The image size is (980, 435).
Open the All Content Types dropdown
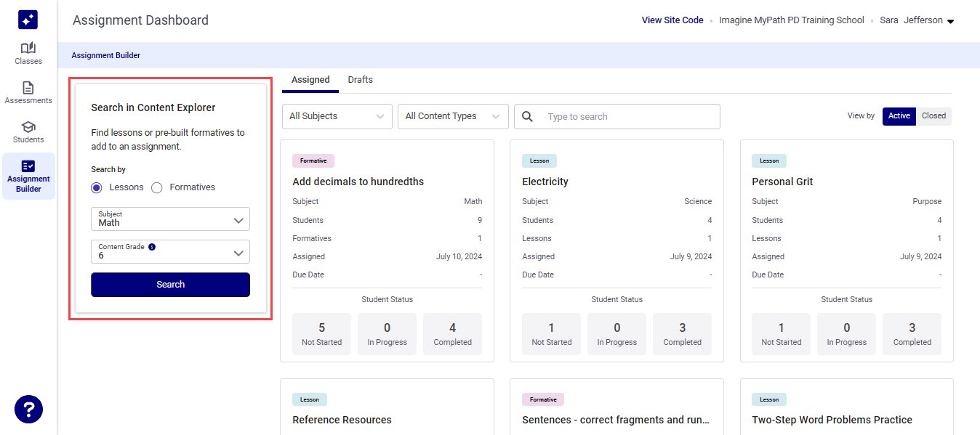pos(452,116)
